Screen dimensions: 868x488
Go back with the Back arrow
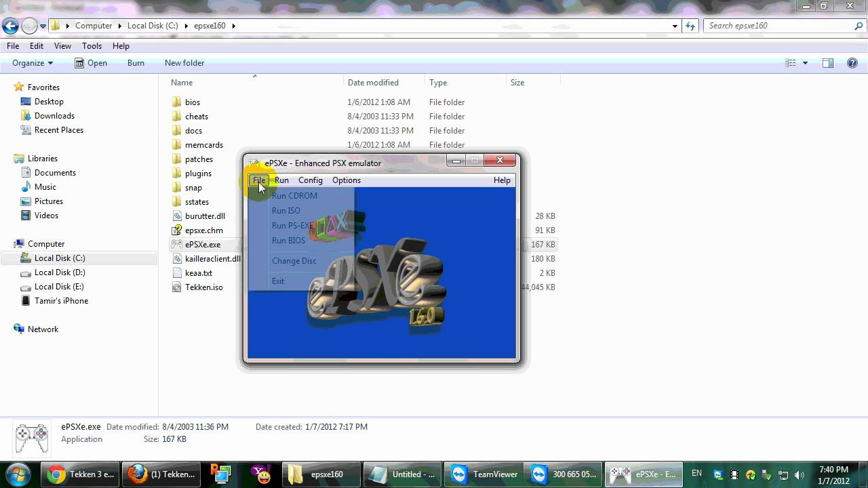(10, 26)
